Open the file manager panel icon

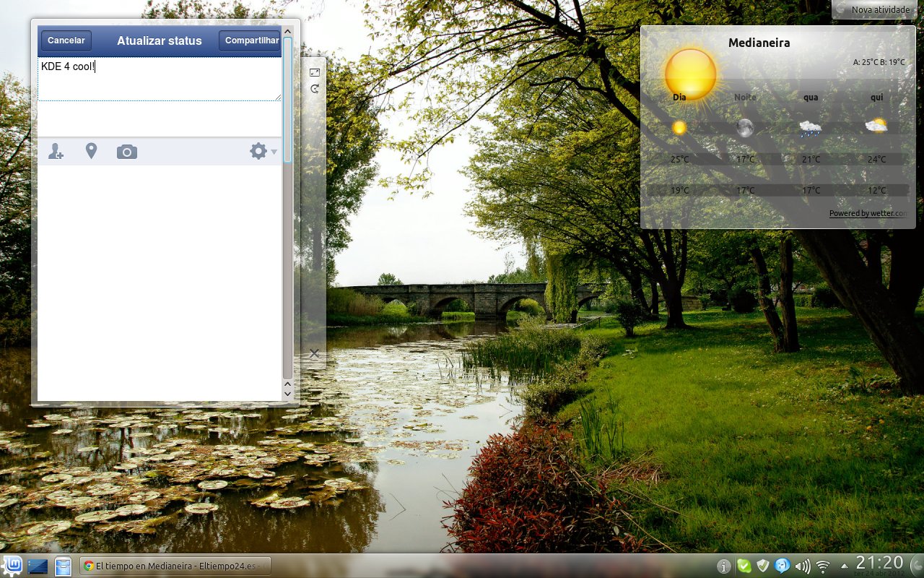[64, 566]
